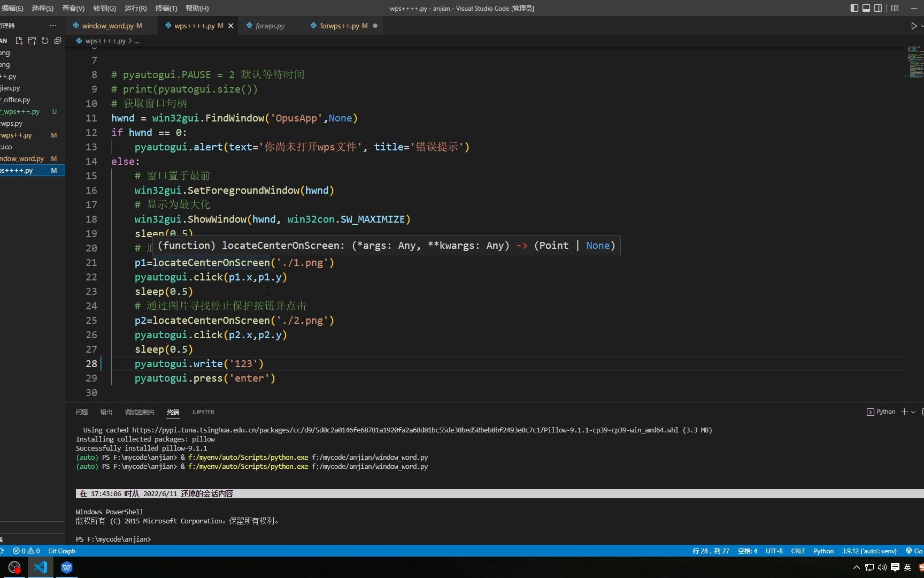The height and width of the screenshot is (578, 924).
Task: Switch to the window_word.py tab
Action: click(107, 26)
